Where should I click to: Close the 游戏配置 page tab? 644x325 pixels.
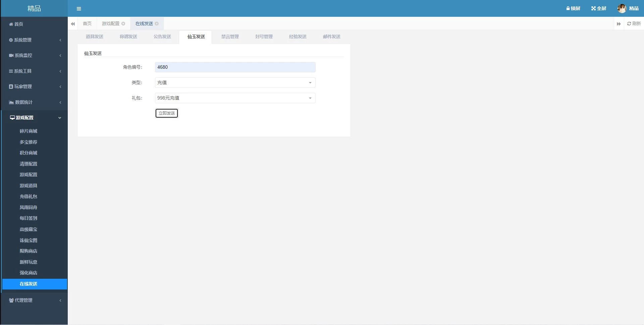point(123,24)
